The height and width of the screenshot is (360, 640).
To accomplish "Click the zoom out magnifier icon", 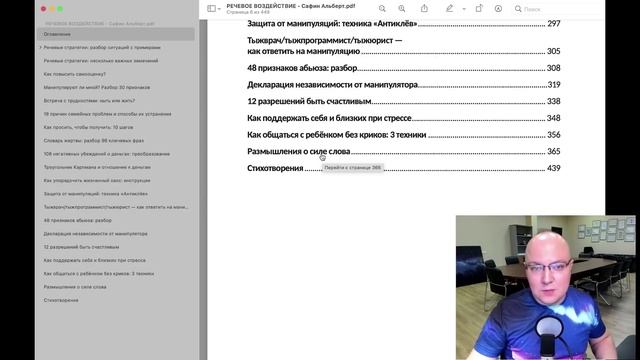I will tap(382, 9).
